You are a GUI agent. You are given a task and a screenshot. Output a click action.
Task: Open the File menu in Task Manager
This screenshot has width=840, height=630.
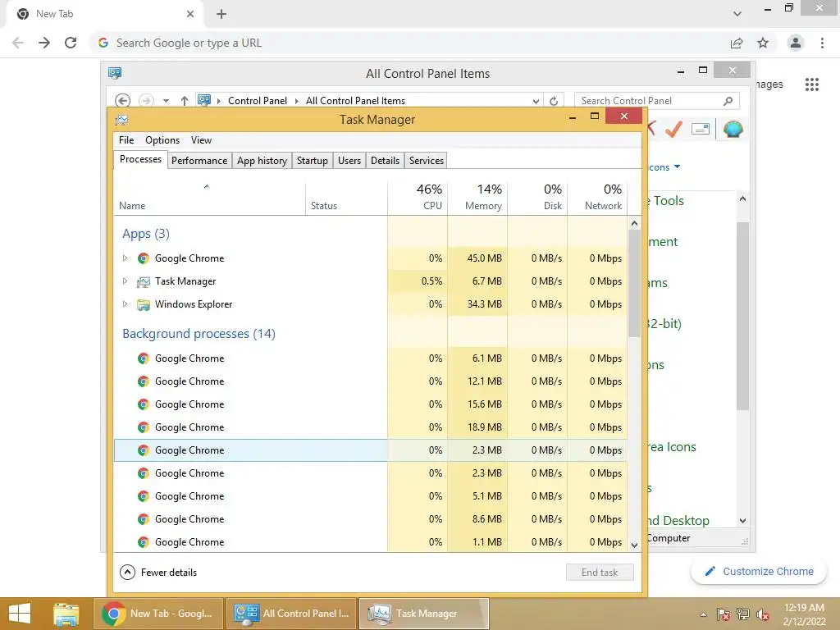(x=126, y=140)
